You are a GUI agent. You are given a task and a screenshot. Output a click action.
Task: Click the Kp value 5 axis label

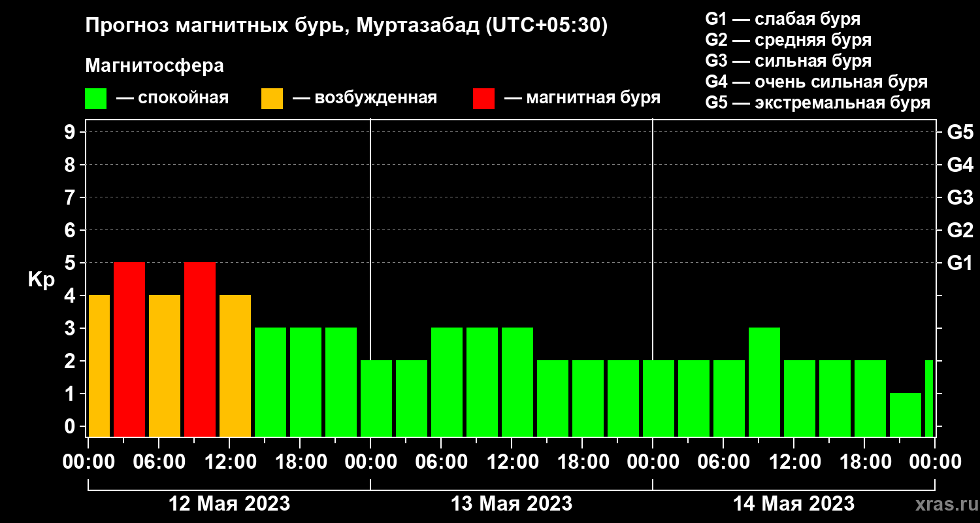pyautogui.click(x=71, y=263)
